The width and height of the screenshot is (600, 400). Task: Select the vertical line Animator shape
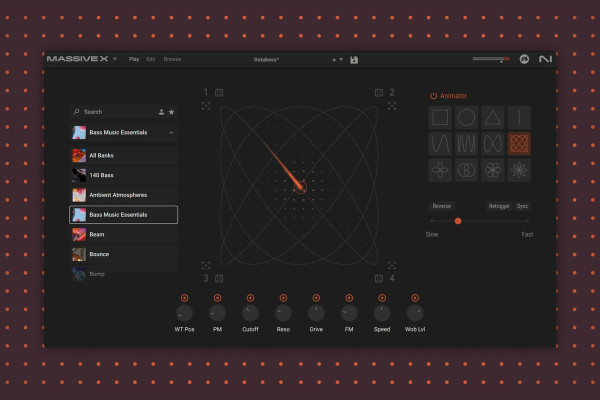pyautogui.click(x=519, y=118)
